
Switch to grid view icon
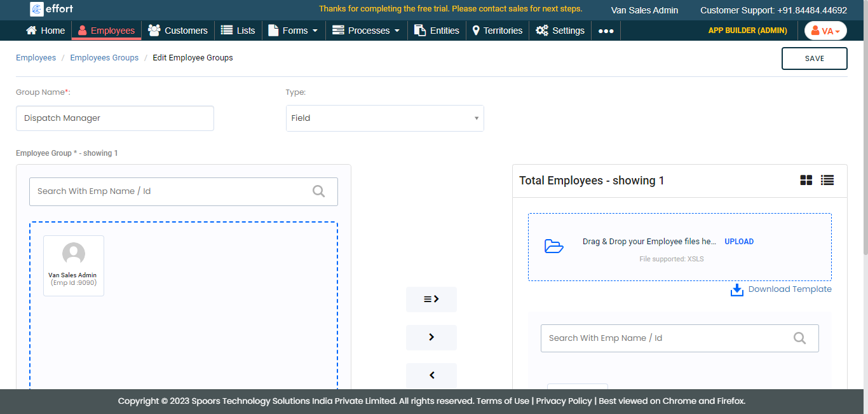(806, 181)
